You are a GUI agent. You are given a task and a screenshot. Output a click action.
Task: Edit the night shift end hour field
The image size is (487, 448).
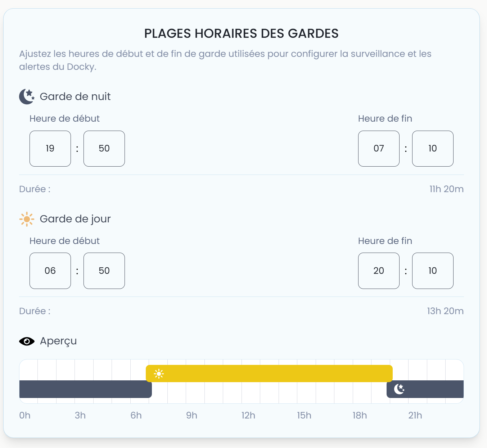(x=379, y=149)
